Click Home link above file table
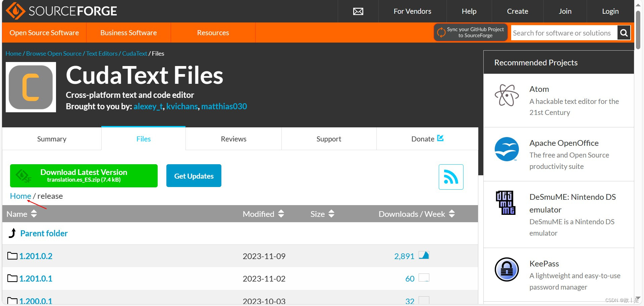Viewport: 644px width, 306px height. tap(20, 196)
